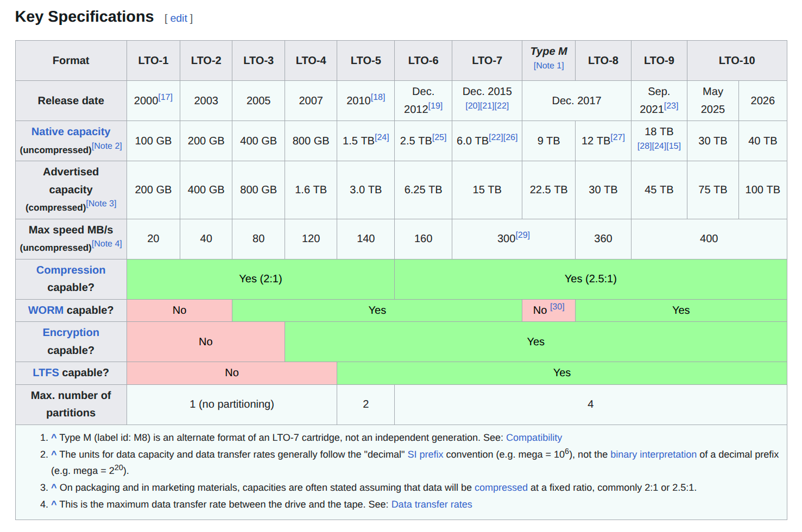Open citation 29 next to 300 speed

click(x=522, y=235)
